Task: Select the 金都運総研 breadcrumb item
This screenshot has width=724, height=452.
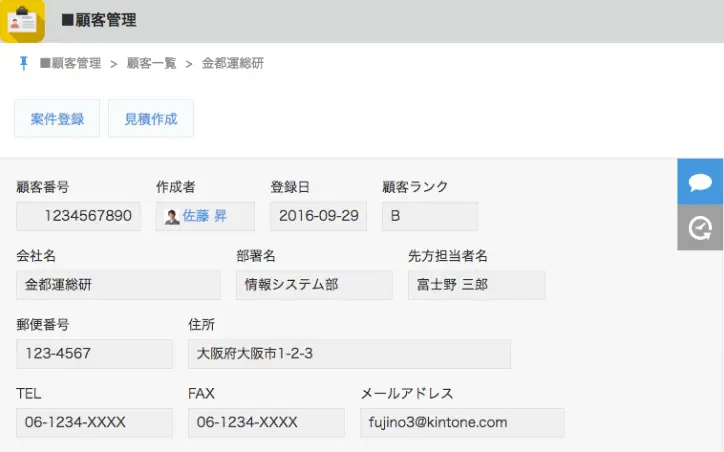Action: (233, 63)
